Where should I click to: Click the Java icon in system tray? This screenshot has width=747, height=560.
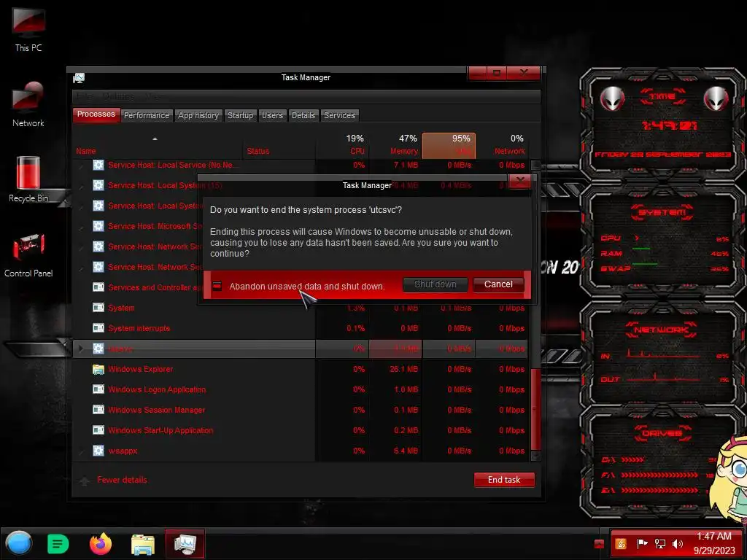[x=621, y=544]
